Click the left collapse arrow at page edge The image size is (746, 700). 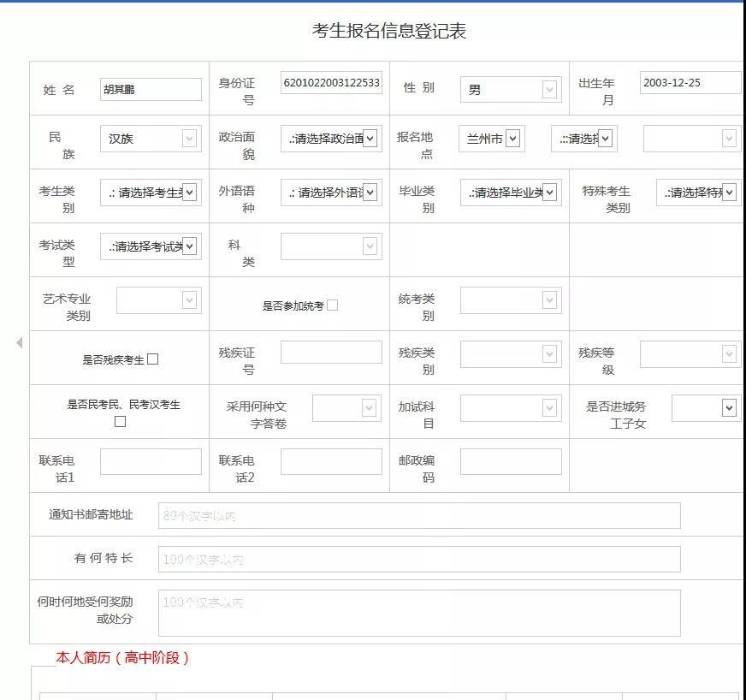pyautogui.click(x=19, y=342)
